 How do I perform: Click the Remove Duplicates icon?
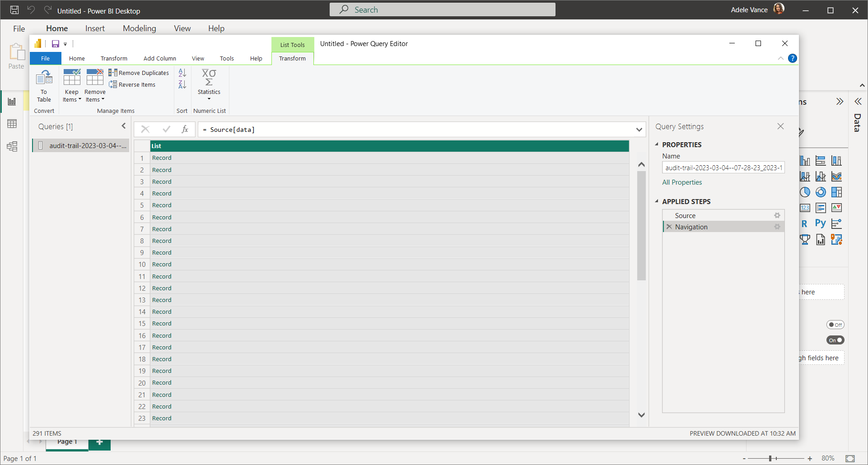pos(113,73)
